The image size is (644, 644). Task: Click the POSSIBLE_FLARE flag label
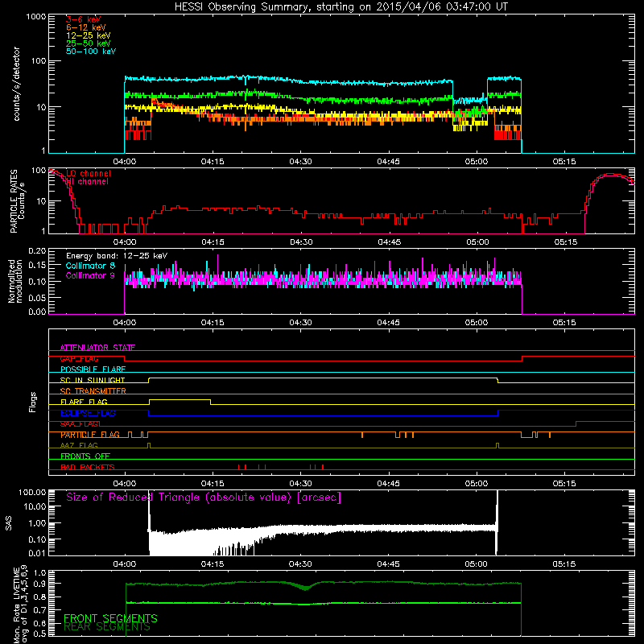coord(93,369)
